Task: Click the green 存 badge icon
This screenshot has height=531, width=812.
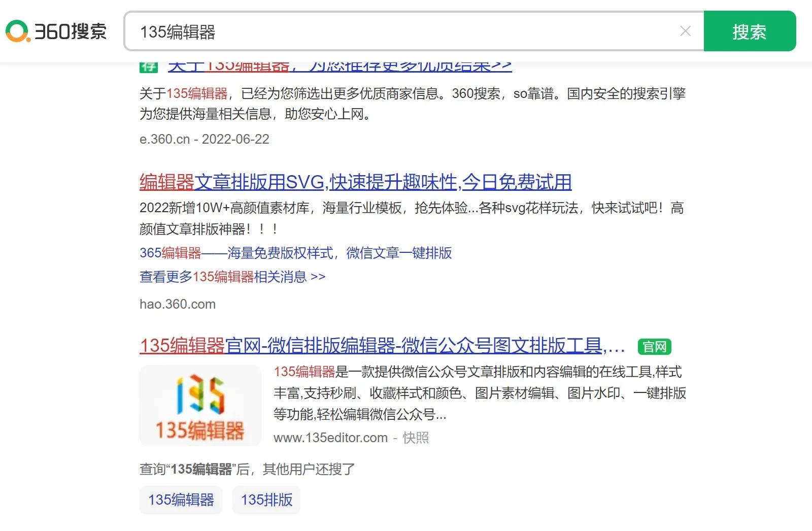Action: point(148,65)
